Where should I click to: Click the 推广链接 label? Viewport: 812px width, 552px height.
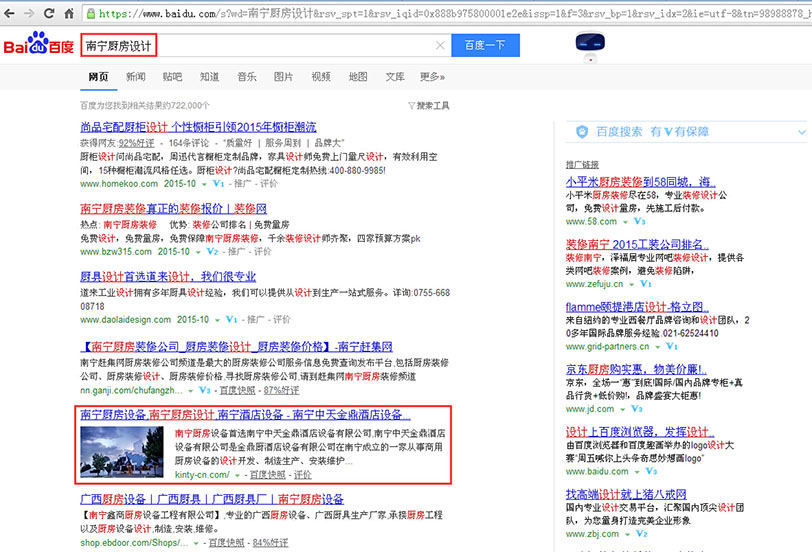(x=582, y=165)
